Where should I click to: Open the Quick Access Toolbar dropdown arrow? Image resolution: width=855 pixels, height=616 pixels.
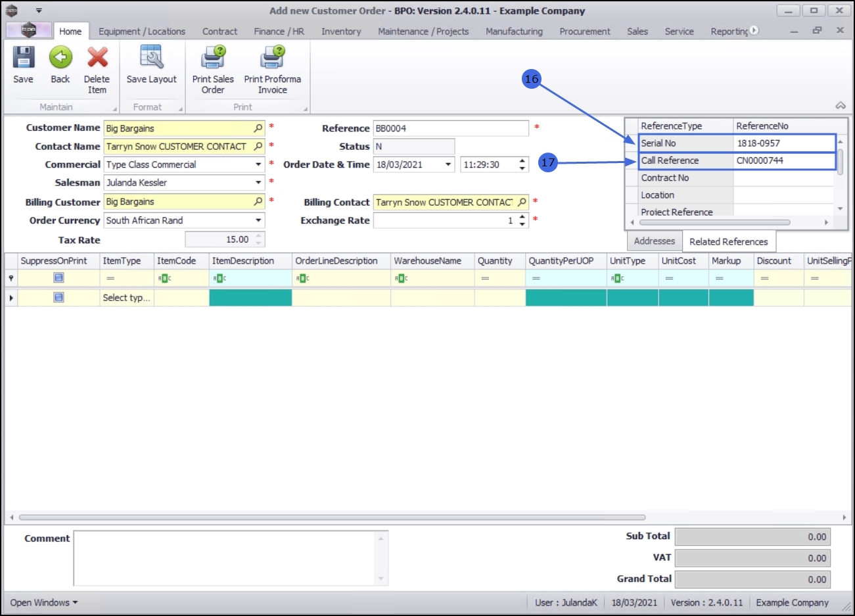click(39, 11)
